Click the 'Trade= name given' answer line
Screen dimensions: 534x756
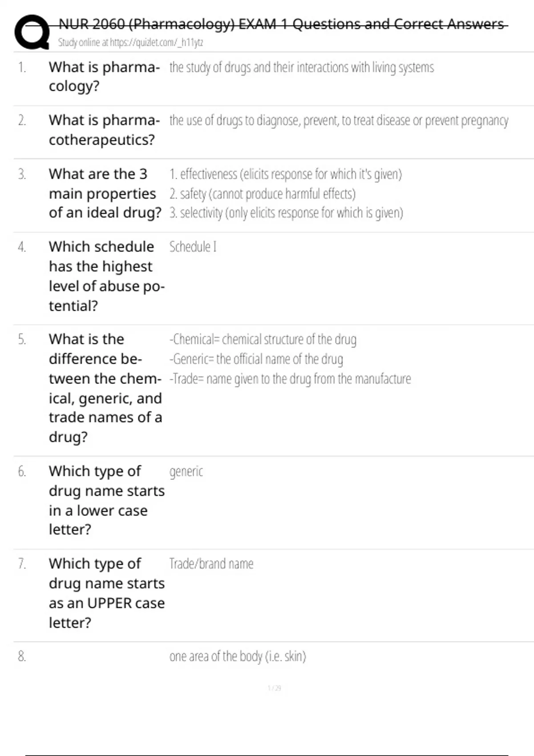290,379
